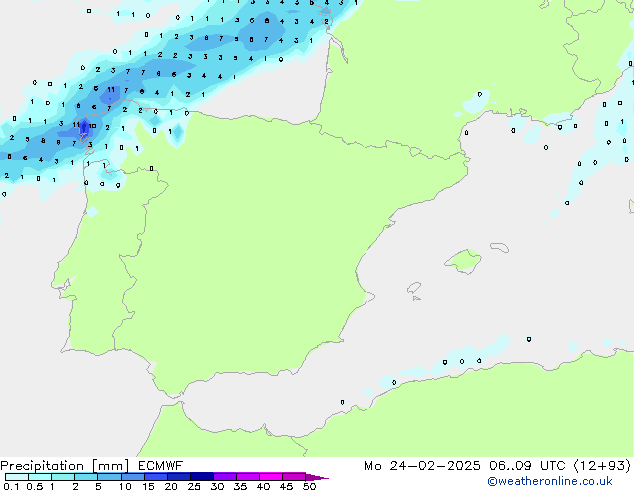Image resolution: width=634 pixels, height=490 pixels.
Task: Click the '0.5' legend scale label
Action: tap(35, 486)
